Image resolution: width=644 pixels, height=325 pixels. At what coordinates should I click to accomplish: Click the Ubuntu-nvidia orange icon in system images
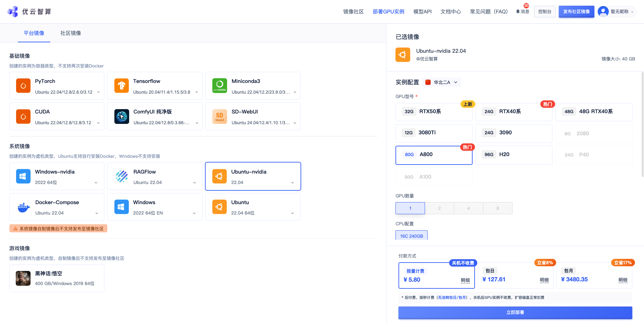click(219, 176)
